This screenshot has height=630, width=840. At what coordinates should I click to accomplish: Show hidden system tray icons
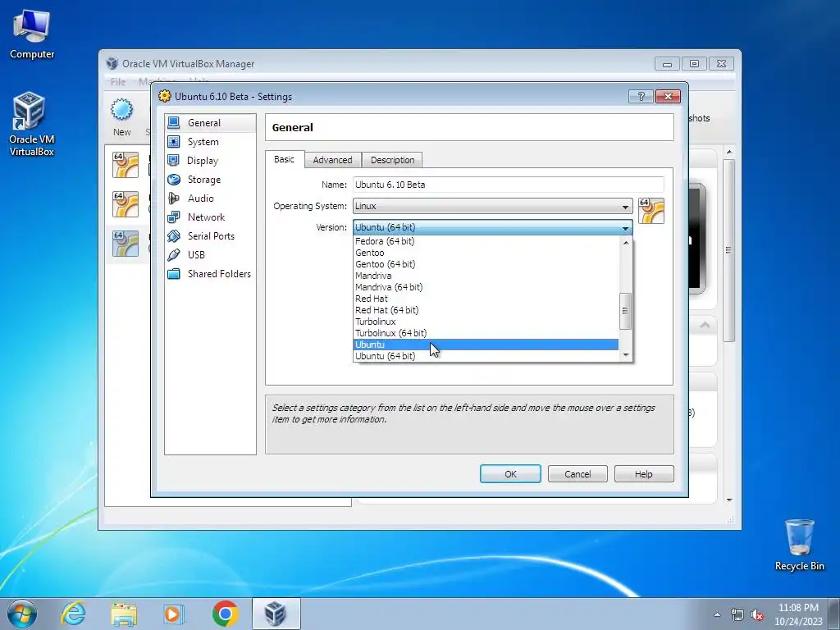pyautogui.click(x=717, y=615)
